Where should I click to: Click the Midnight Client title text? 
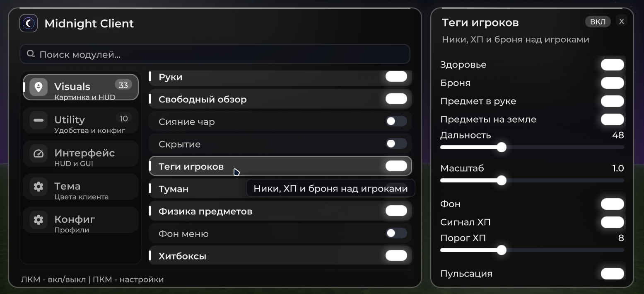click(x=89, y=24)
